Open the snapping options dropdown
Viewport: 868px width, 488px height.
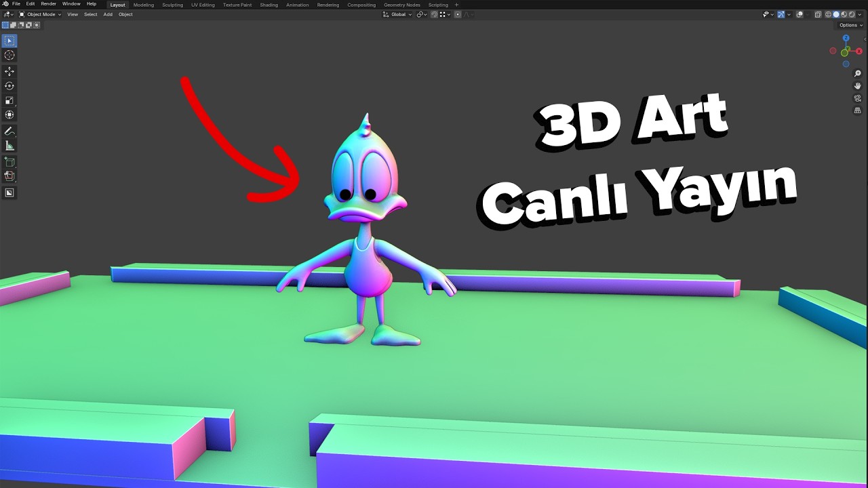pyautogui.click(x=445, y=14)
